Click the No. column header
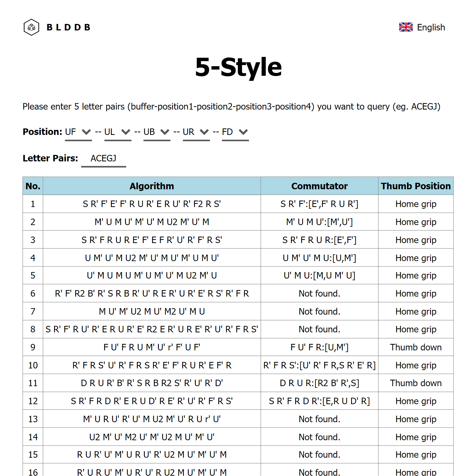Image resolution: width=476 pixels, height=476 pixels. [33, 186]
